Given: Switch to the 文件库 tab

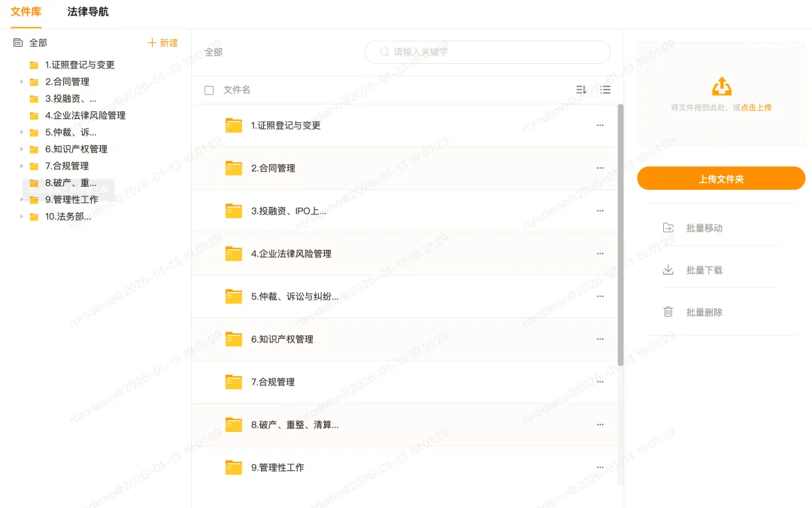Looking at the screenshot, I should coord(25,12).
